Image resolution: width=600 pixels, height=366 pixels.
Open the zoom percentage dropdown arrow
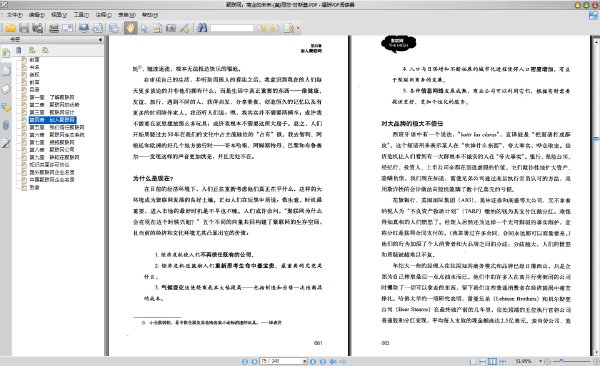click(x=540, y=361)
